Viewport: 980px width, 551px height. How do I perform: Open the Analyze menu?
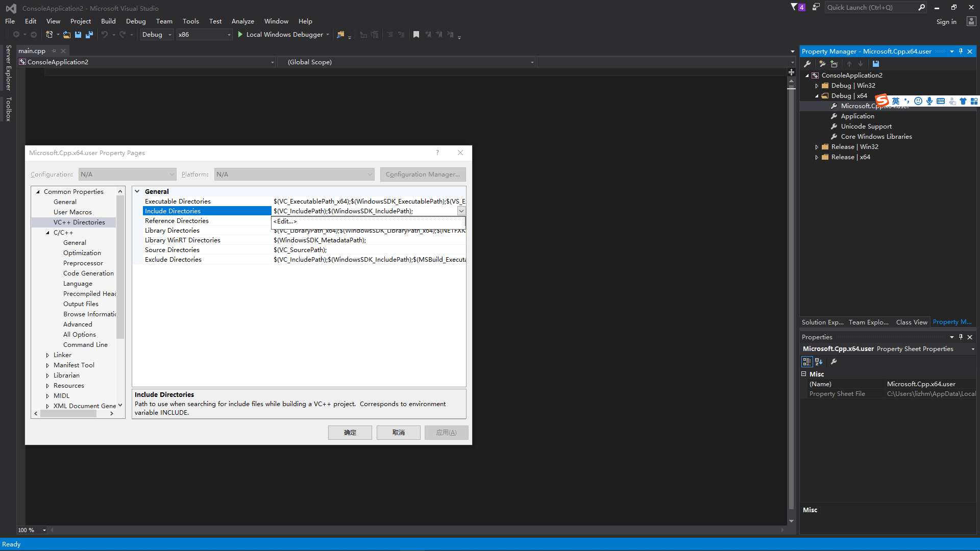coord(243,21)
